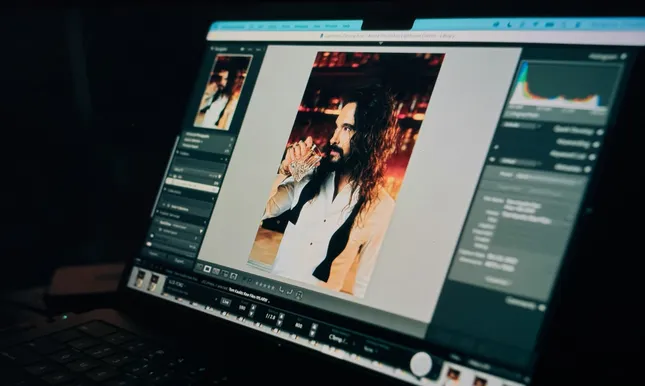The height and width of the screenshot is (386, 645).
Task: Set rating using the stars in toolbar
Action: point(264,285)
